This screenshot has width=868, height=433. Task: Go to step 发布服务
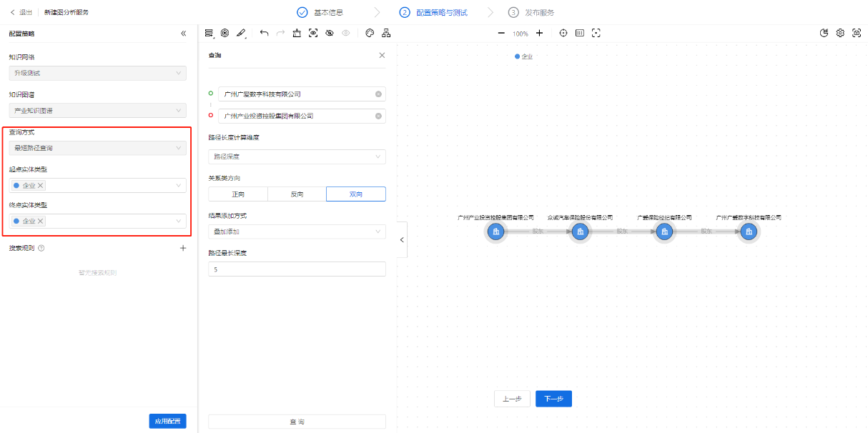pyautogui.click(x=531, y=12)
